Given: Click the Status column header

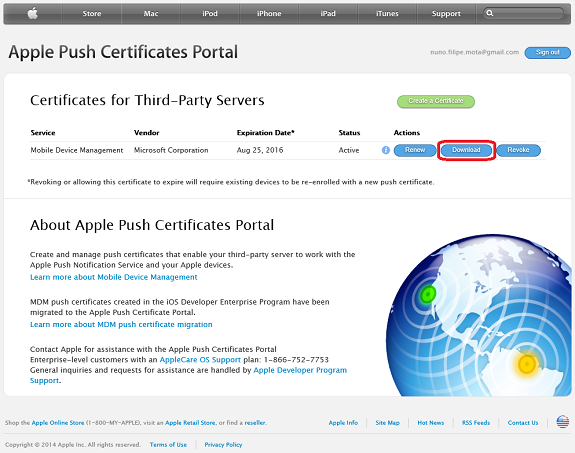Looking at the screenshot, I should coord(349,133).
